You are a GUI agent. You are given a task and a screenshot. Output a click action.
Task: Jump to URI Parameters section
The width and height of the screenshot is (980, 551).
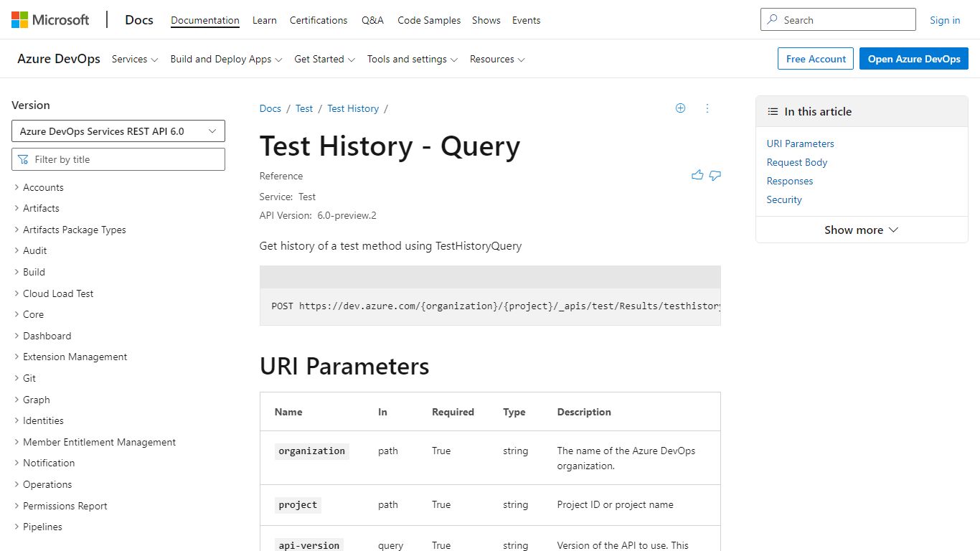point(800,143)
